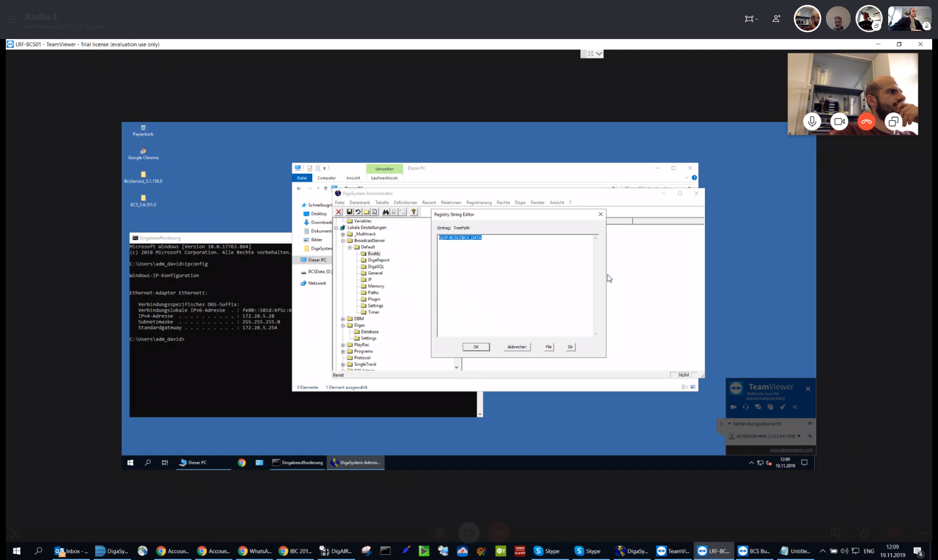Open the Registrierung menu

[479, 203]
